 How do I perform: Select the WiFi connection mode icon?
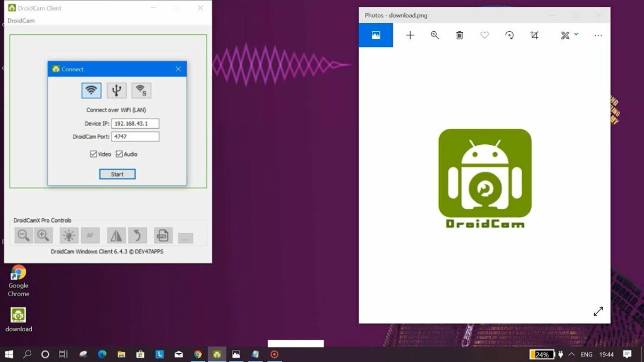click(x=91, y=90)
